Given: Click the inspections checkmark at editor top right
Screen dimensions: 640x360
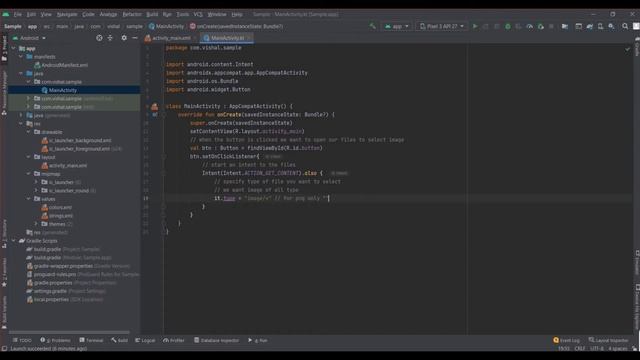Looking at the screenshot, I should (627, 49).
